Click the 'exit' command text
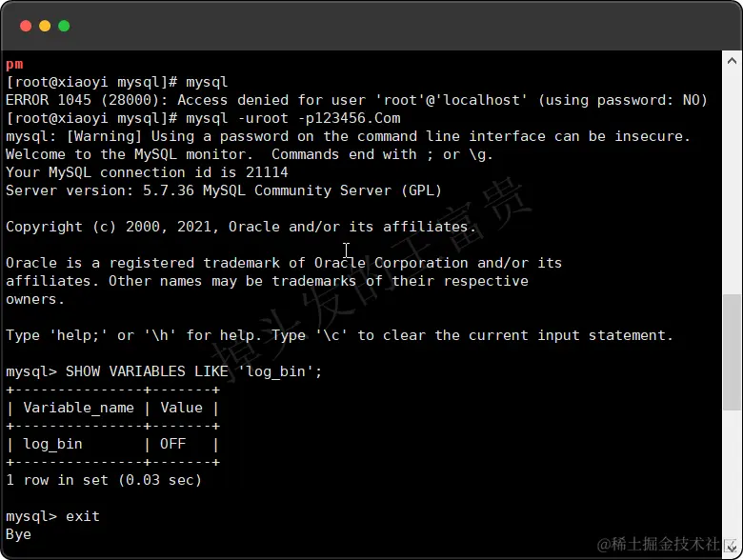Image resolution: width=743 pixels, height=560 pixels. [83, 516]
